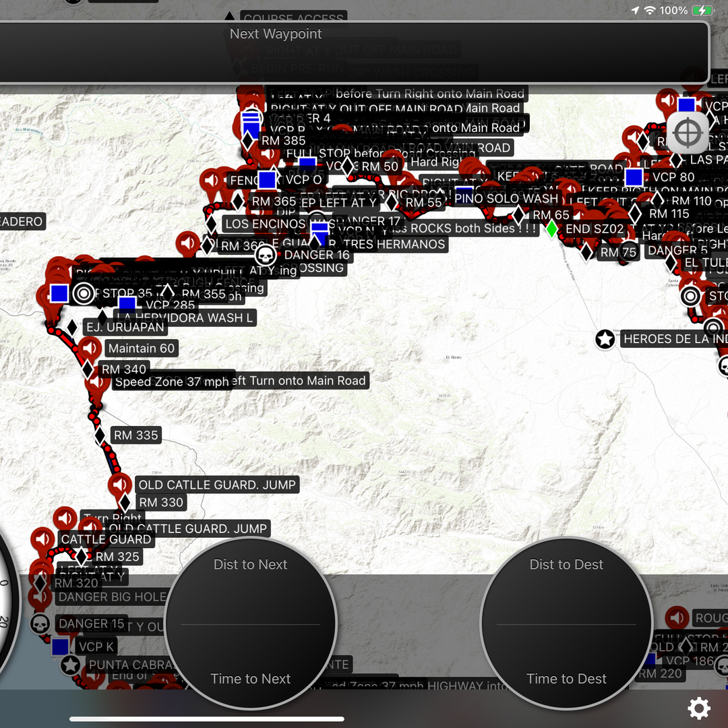Select the star marker for HEROES DE LA IND

pos(605,339)
